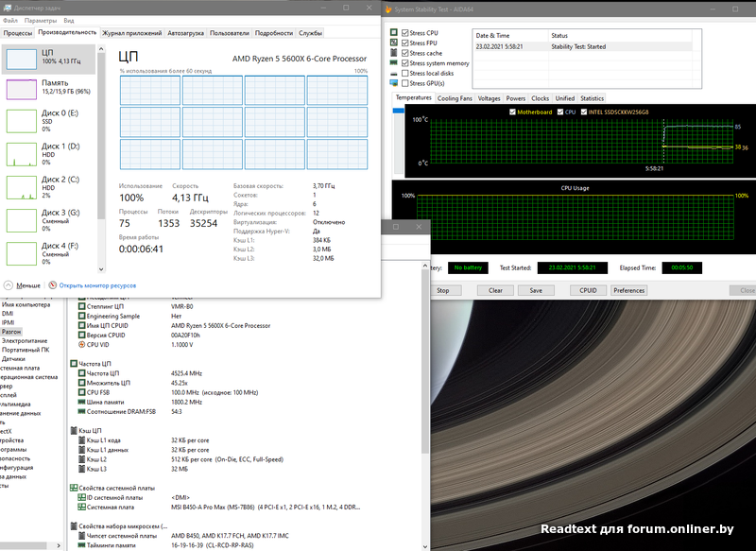This screenshot has width=756, height=551.
Task: Disable the Stress FPU checkbox
Action: click(x=406, y=43)
